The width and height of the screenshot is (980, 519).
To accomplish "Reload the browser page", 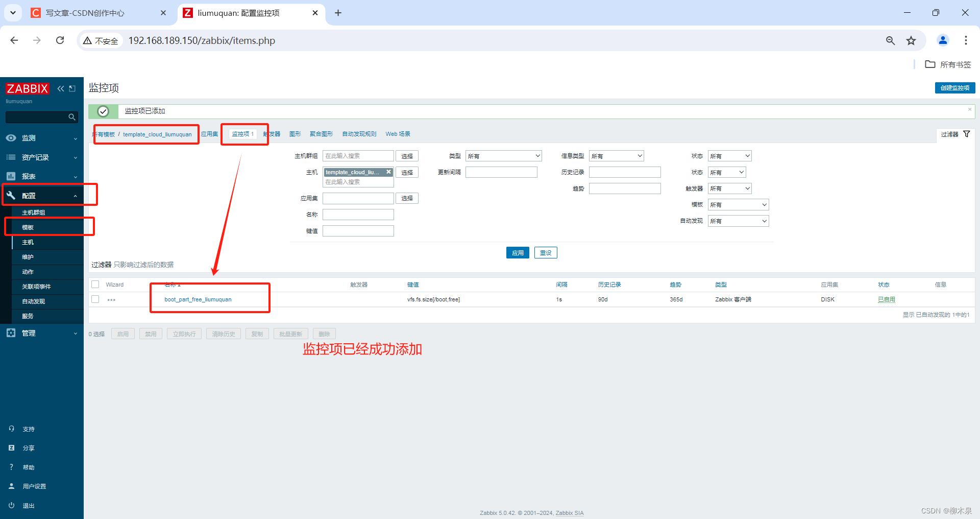I will point(60,40).
